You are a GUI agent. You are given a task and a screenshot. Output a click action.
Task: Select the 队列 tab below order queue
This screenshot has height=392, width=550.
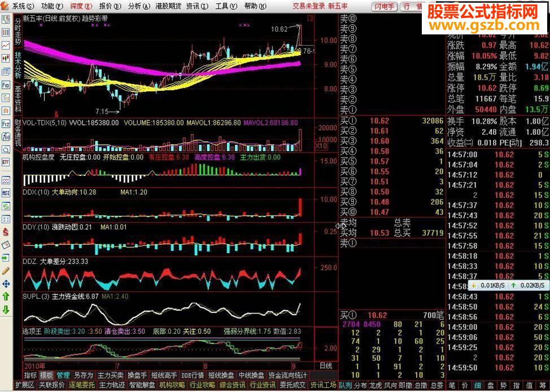tap(346, 385)
